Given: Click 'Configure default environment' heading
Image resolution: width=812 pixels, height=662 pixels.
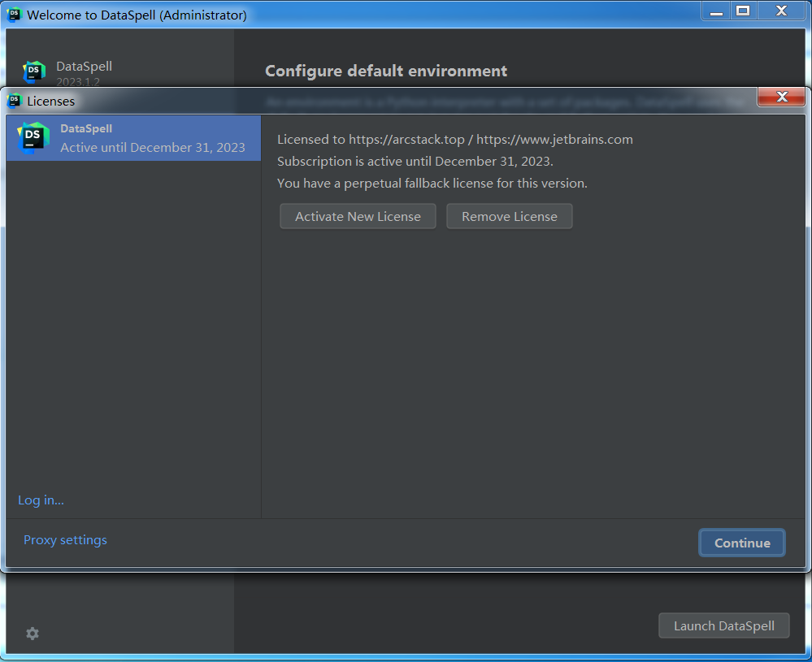Looking at the screenshot, I should click(386, 71).
